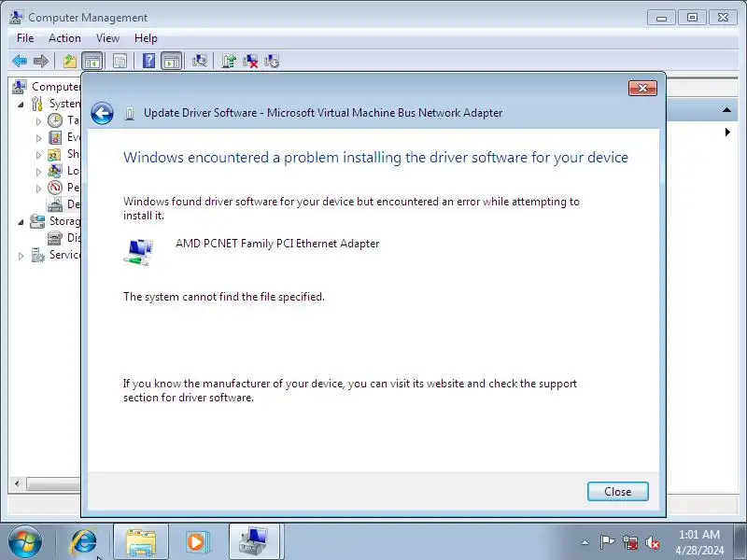Toggle Show/Hide Action Pane toolbar icon
The width and height of the screenshot is (747, 560).
click(172, 61)
